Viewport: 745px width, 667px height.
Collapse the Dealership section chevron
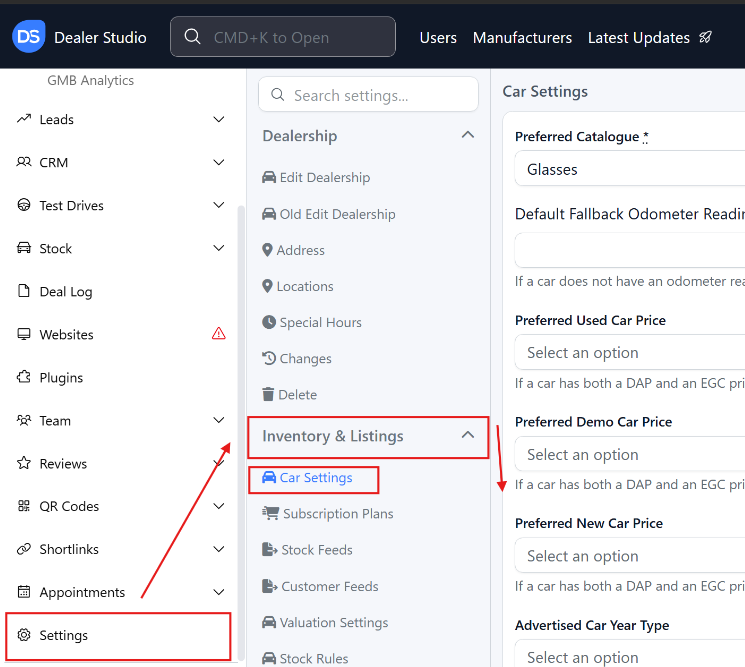coord(467,135)
